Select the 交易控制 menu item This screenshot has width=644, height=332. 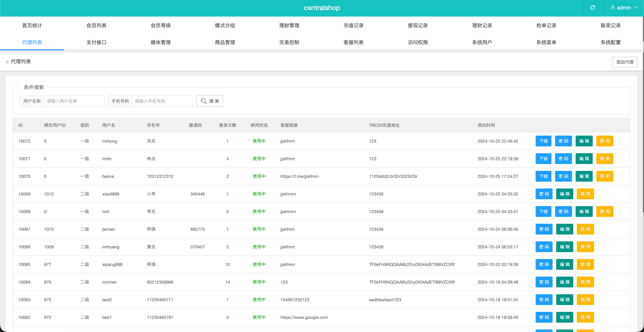(289, 42)
